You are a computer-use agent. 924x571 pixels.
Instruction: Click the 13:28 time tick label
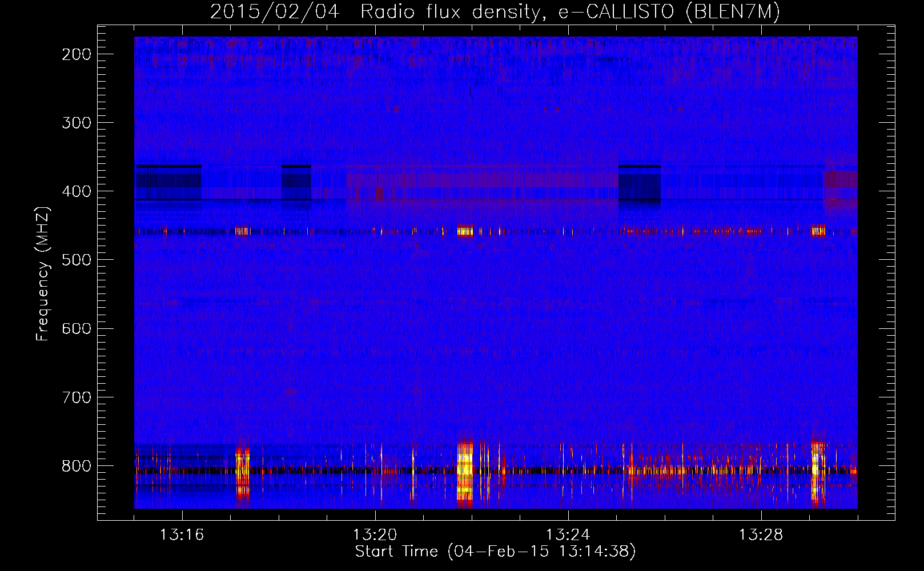[x=761, y=535]
